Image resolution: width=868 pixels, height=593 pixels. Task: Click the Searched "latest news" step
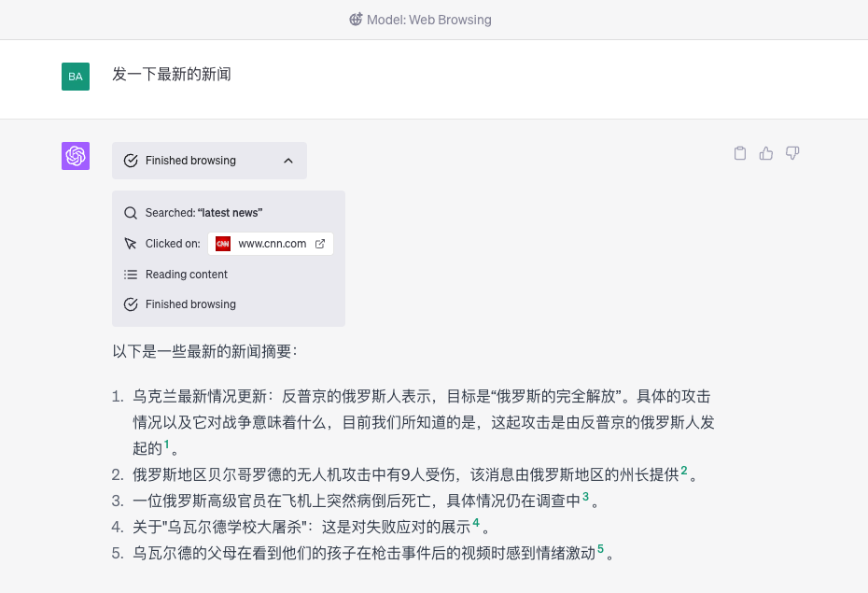[203, 213]
